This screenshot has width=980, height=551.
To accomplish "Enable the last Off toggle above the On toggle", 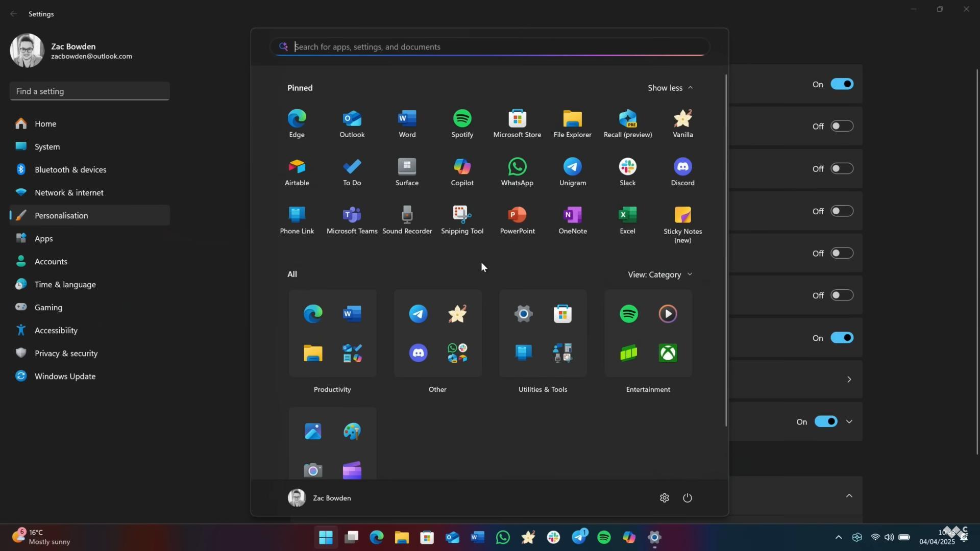I will 842,295.
